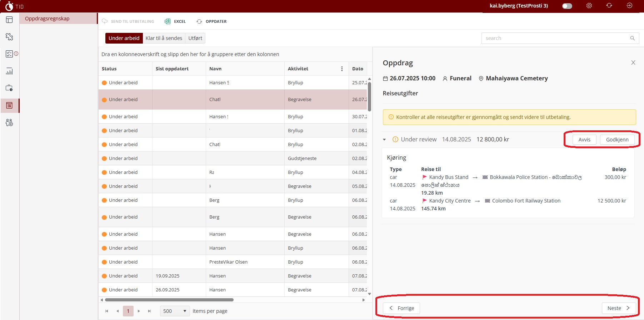The width and height of the screenshot is (644, 320).
Task: Toggle the switch next to kai.byberg username
Action: tap(567, 6)
